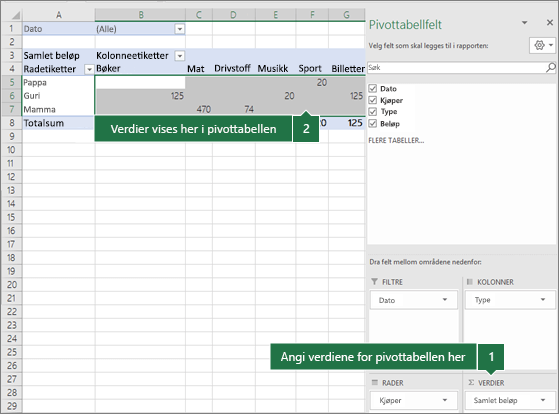Click the search magnifier icon in field list

coord(550,67)
